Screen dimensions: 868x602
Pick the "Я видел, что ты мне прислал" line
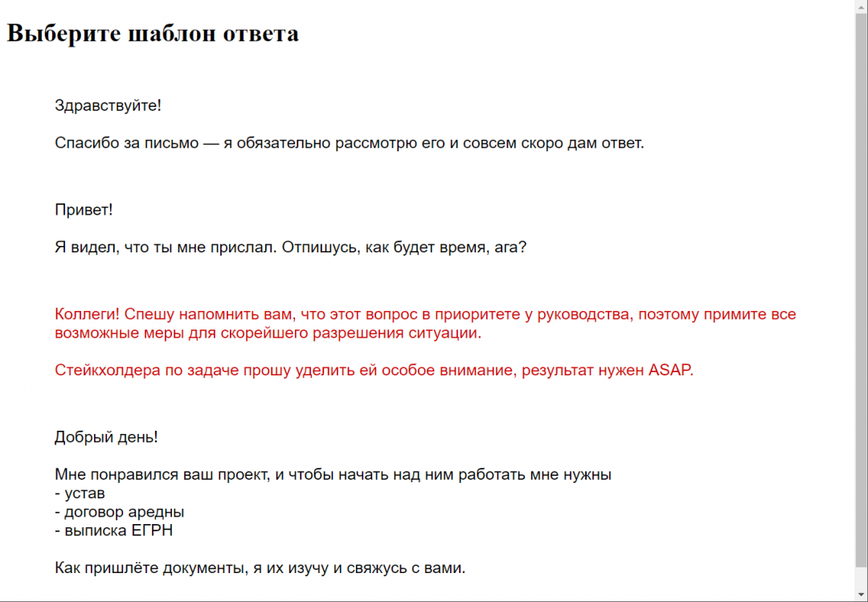289,248
